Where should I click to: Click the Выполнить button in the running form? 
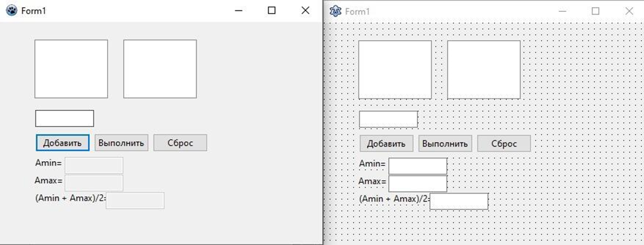(122, 143)
